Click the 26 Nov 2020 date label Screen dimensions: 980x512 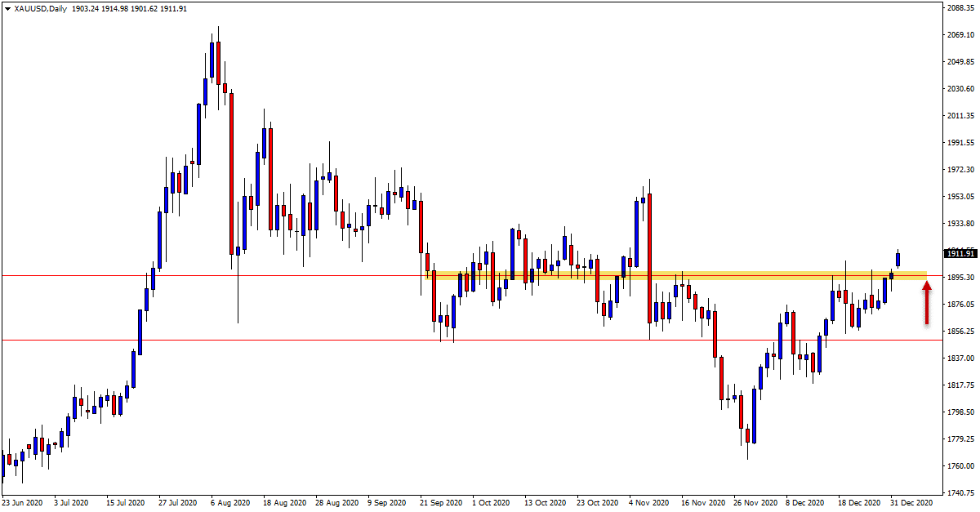pyautogui.click(x=755, y=503)
